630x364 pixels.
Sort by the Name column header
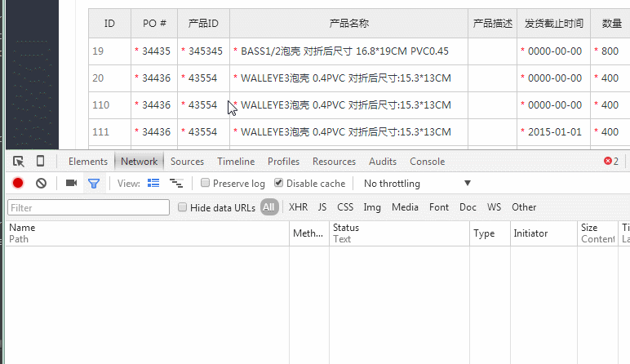[x=148, y=233]
